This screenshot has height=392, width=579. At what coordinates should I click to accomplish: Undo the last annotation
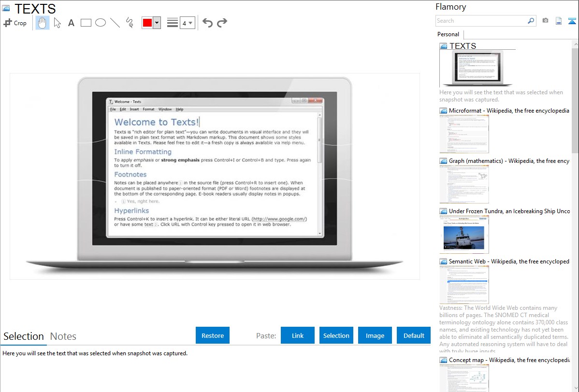(x=207, y=23)
